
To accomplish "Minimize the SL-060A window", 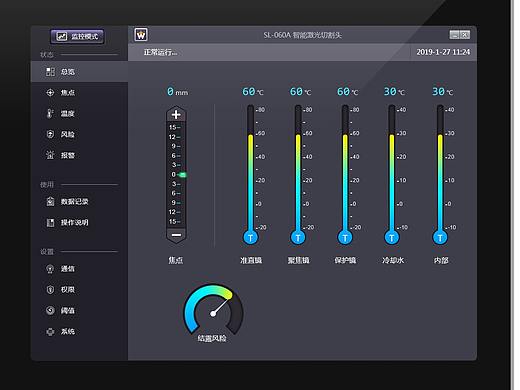I will click(454, 35).
